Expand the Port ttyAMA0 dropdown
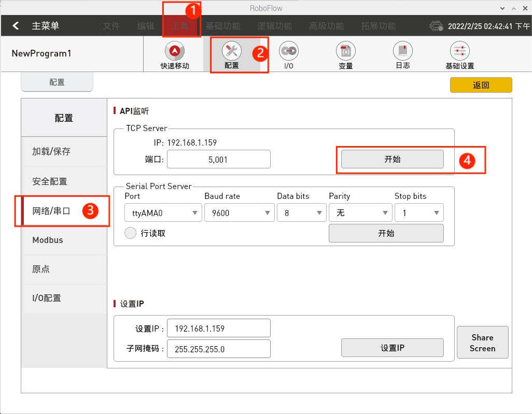 pyautogui.click(x=163, y=213)
